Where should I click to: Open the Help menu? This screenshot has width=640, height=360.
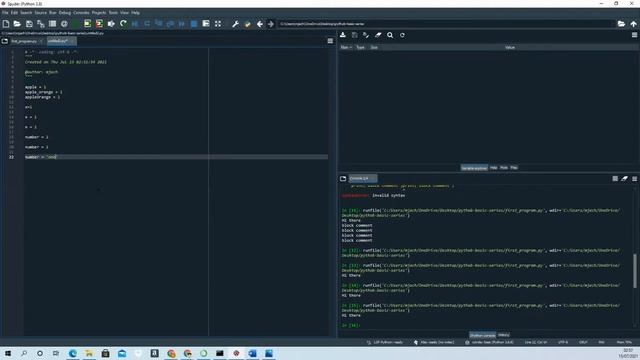point(135,13)
